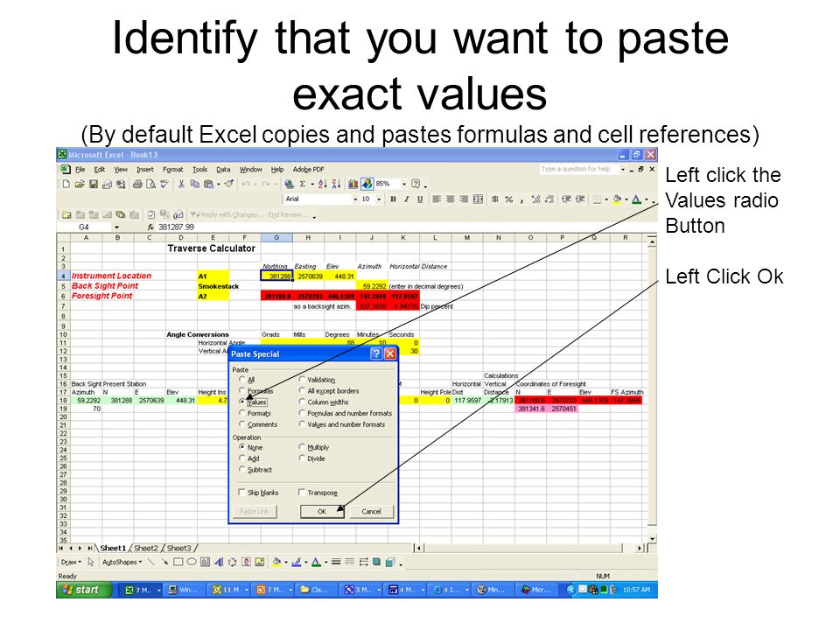
Task: Select the Formulas radio button
Action: point(242,390)
